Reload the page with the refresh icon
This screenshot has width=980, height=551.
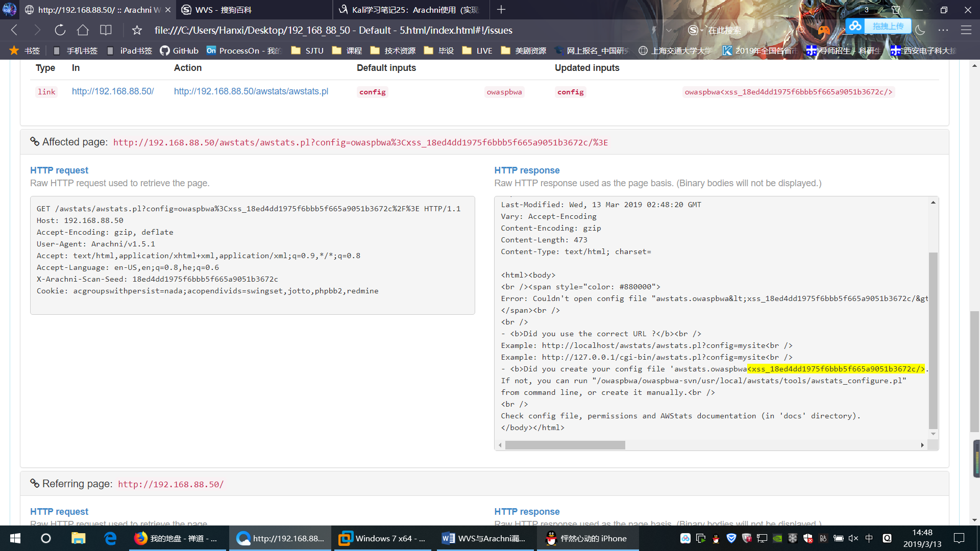pyautogui.click(x=60, y=30)
